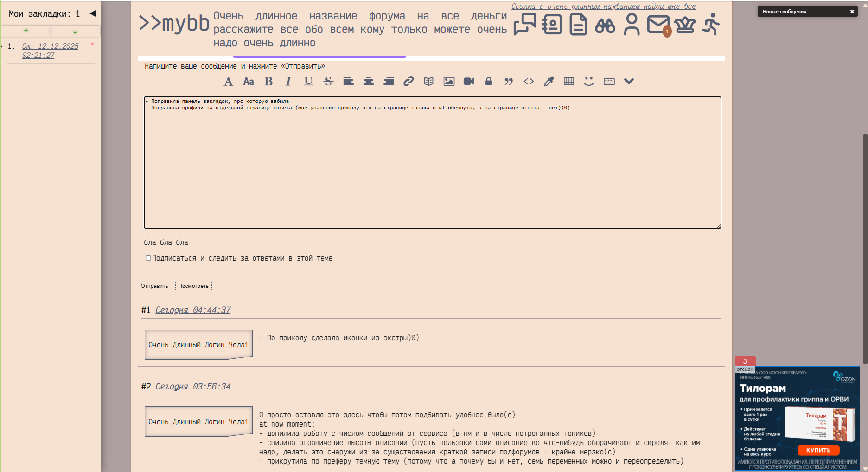Insert a quote with the quotation mark icon
Viewport: 868px width, 472px height.
509,82
